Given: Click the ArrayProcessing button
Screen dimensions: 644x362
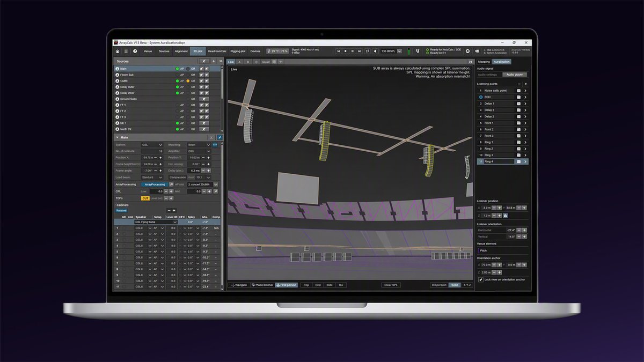Looking at the screenshot, I should 155,184.
